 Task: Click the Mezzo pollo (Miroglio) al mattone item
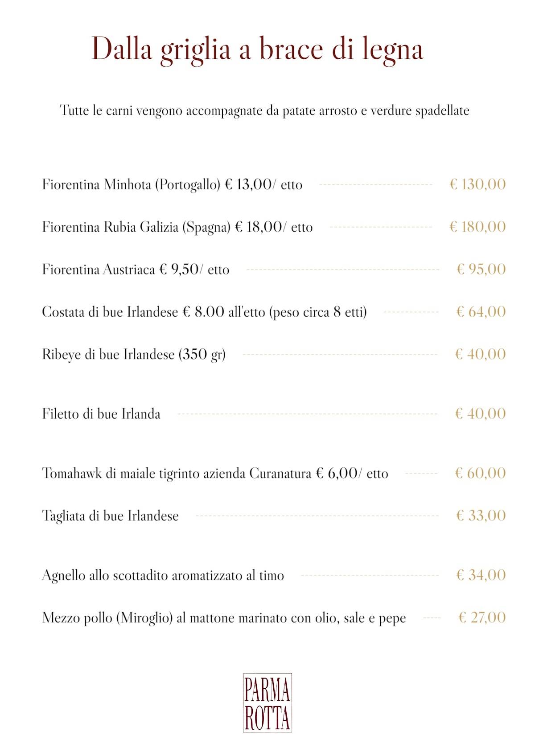224,618
